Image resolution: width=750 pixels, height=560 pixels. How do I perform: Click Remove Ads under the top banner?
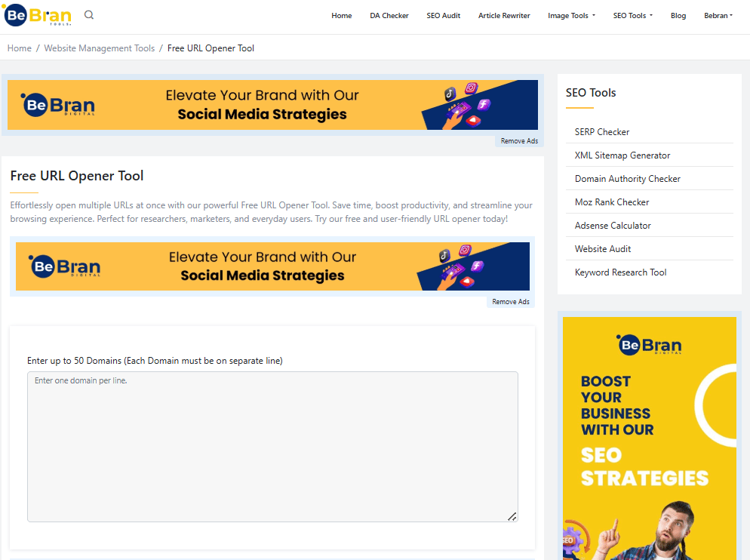coord(519,140)
